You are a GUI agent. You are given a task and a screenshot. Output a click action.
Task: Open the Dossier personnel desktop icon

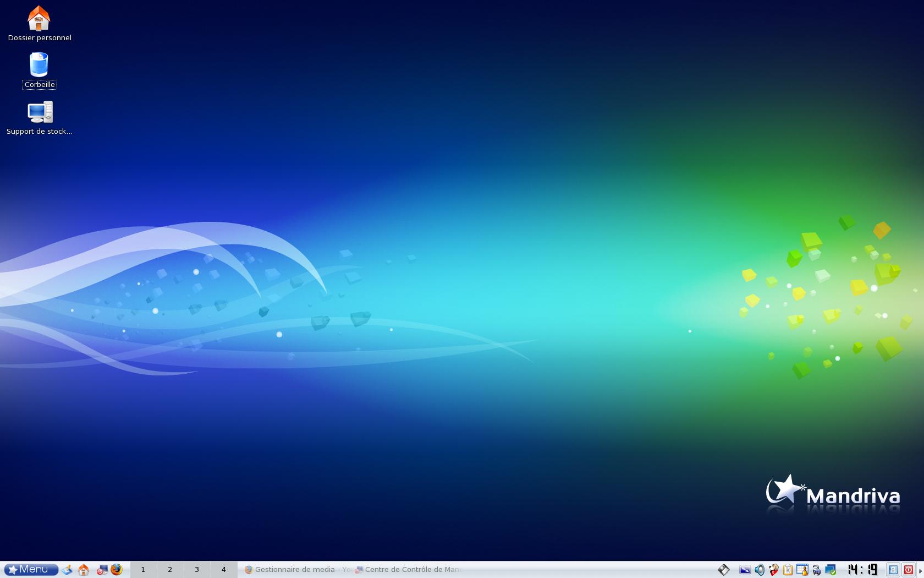[x=39, y=19]
